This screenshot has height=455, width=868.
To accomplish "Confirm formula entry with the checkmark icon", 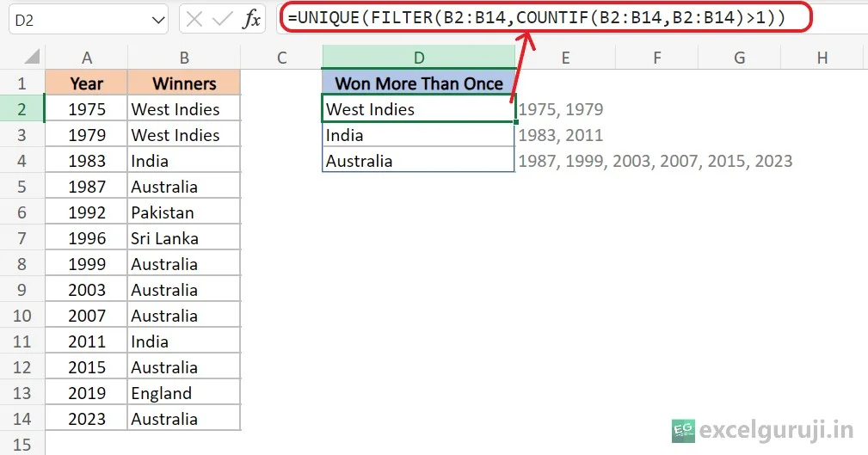I will 223,20.
